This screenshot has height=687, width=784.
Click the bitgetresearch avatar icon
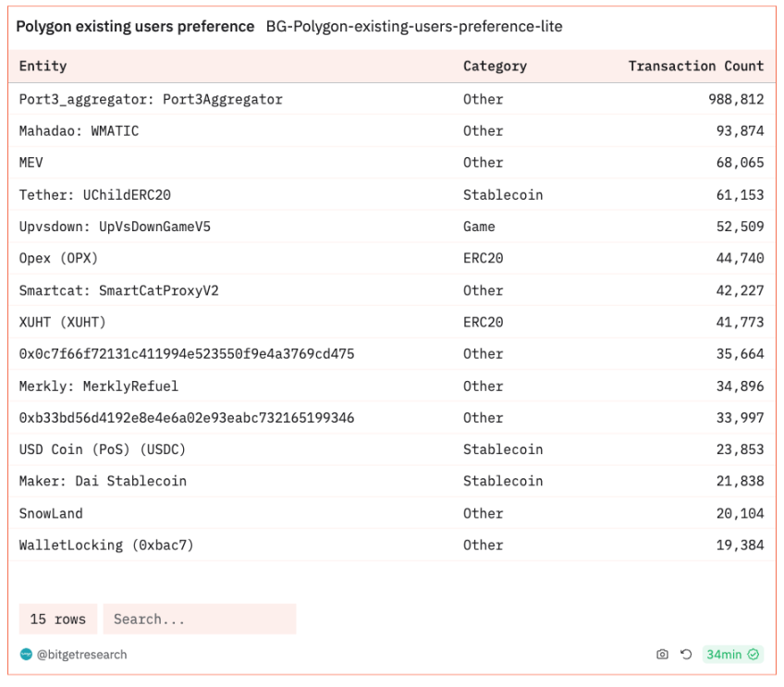26,655
